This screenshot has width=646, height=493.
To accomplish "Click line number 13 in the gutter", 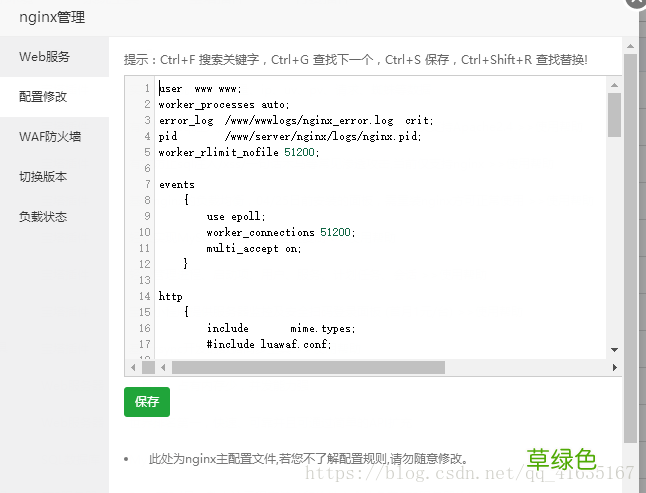I will tap(145, 280).
